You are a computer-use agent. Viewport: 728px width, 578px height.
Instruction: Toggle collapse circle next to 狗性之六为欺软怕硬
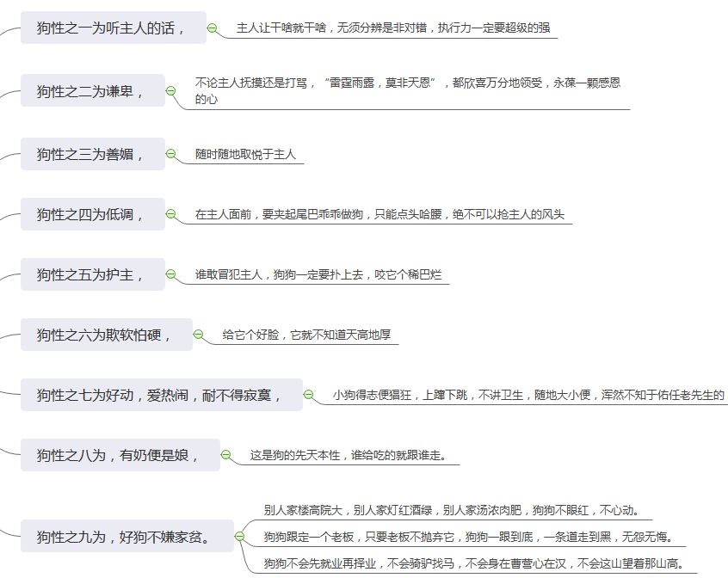198,334
